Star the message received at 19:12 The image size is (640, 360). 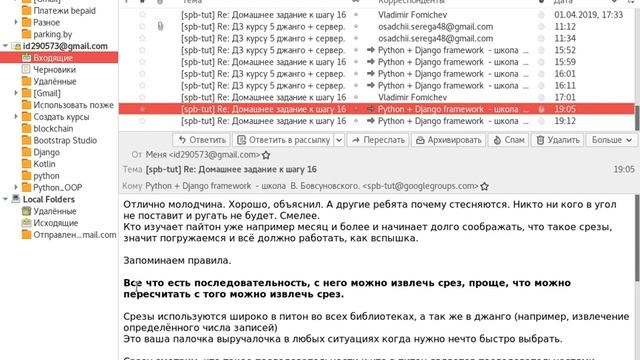(142, 121)
